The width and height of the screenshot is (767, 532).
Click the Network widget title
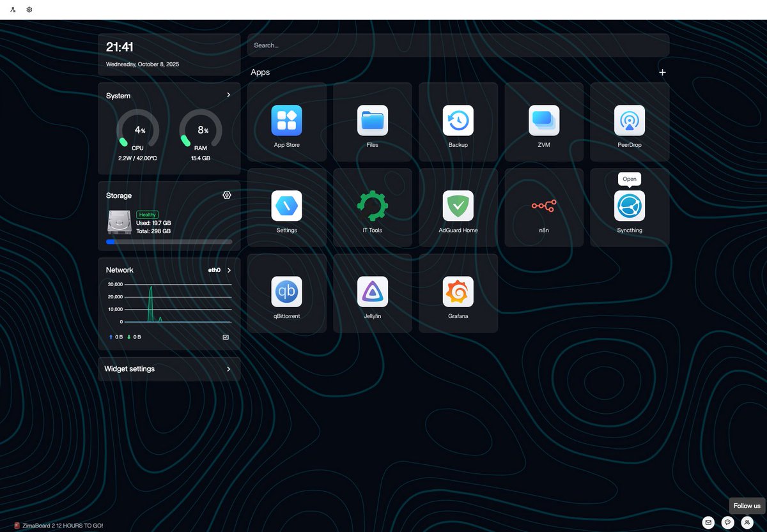(x=120, y=270)
